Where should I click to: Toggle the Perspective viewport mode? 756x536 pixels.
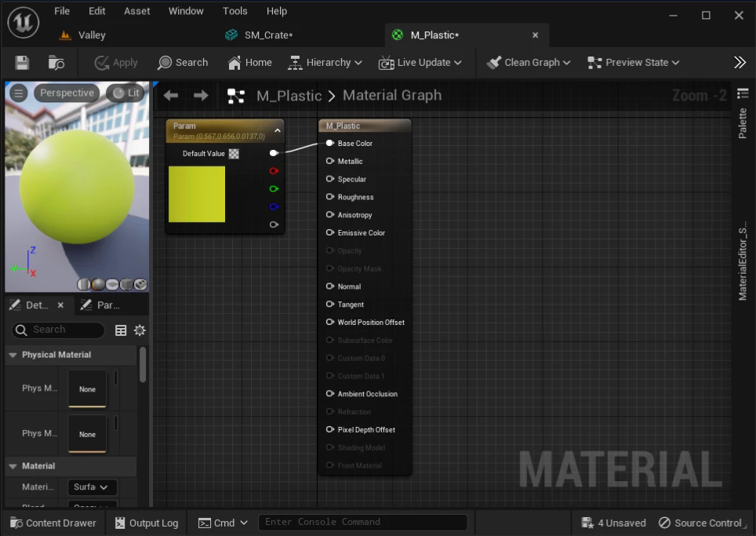67,93
